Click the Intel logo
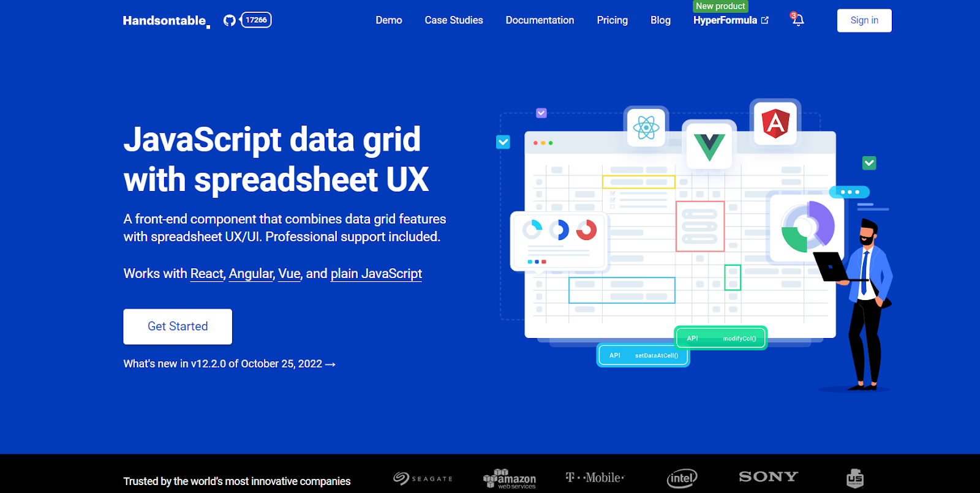 (682, 478)
